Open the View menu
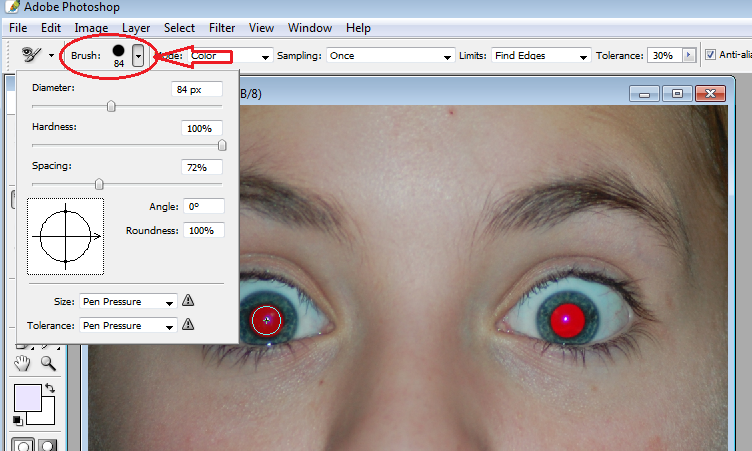Screen dimensions: 752x451 [261, 28]
